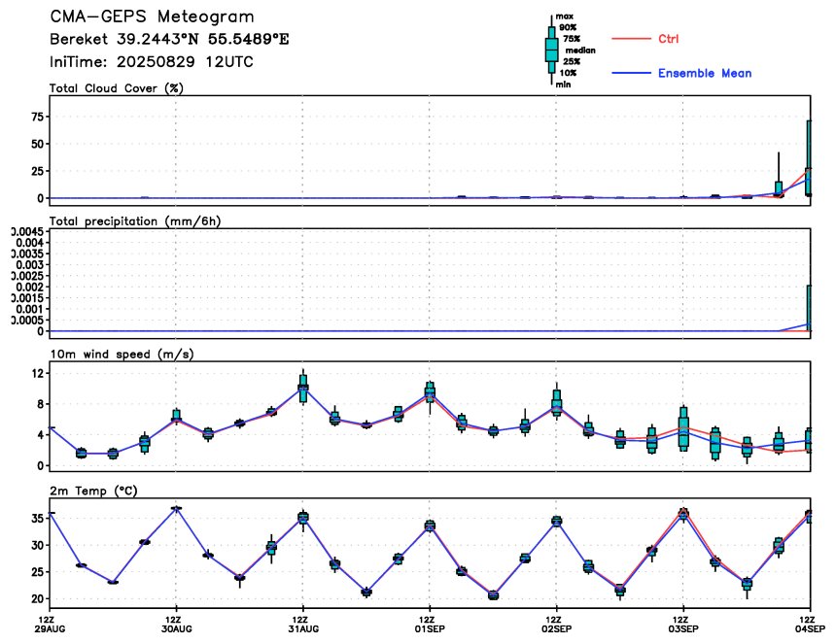Click the box-plot legend symbol

click(x=551, y=51)
